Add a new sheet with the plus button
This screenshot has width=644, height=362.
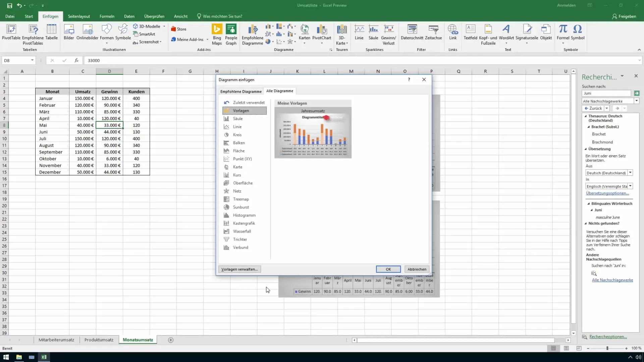[x=170, y=340]
